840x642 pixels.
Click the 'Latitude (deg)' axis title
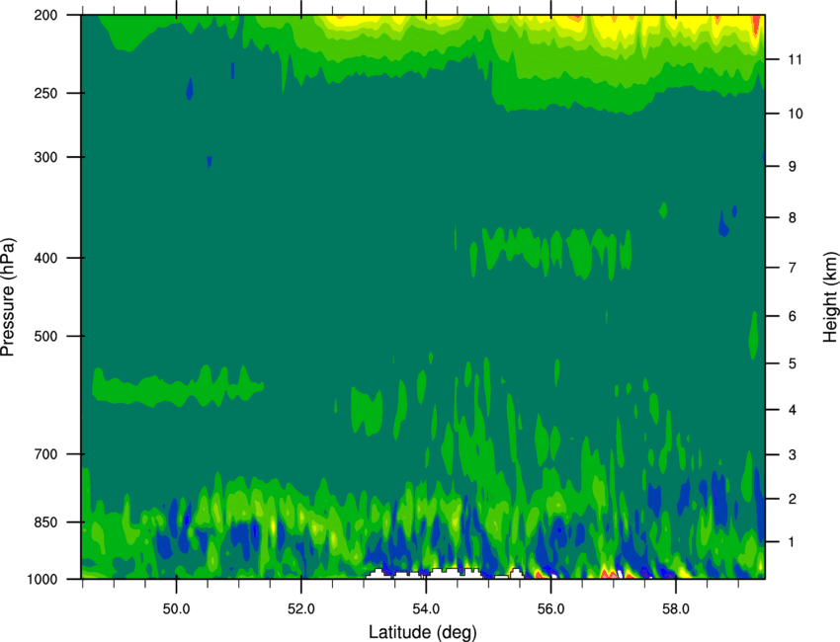(x=423, y=632)
